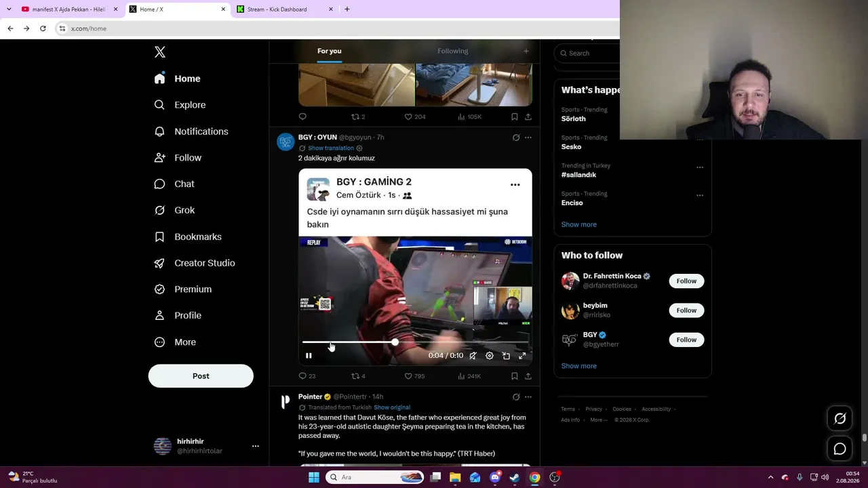868x488 pixels.
Task: Click the X logo in the sidebar
Action: pyautogui.click(x=159, y=52)
